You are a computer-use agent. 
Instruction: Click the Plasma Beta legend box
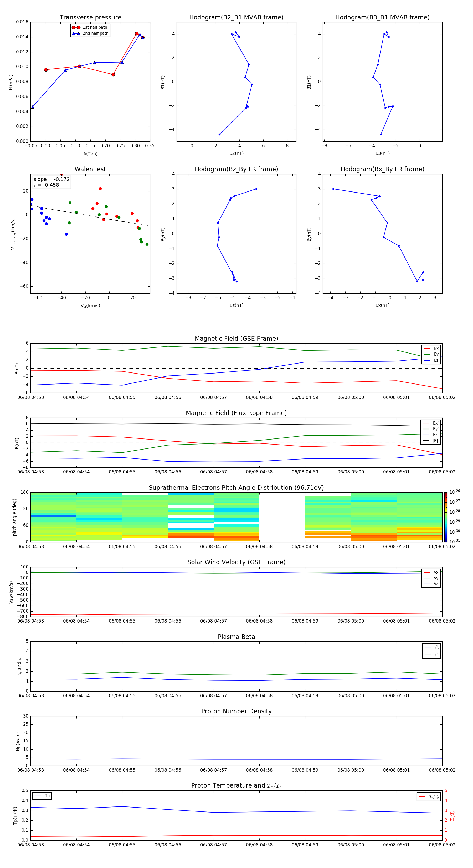431,651
